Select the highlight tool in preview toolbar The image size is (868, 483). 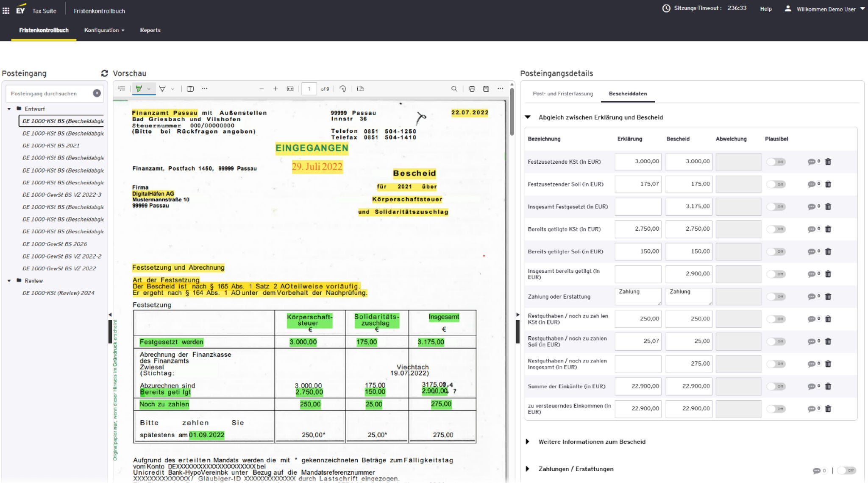click(139, 89)
